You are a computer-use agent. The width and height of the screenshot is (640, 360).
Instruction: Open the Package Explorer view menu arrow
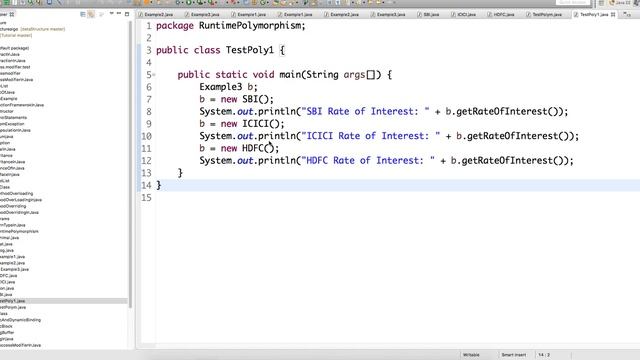tap(111, 13)
